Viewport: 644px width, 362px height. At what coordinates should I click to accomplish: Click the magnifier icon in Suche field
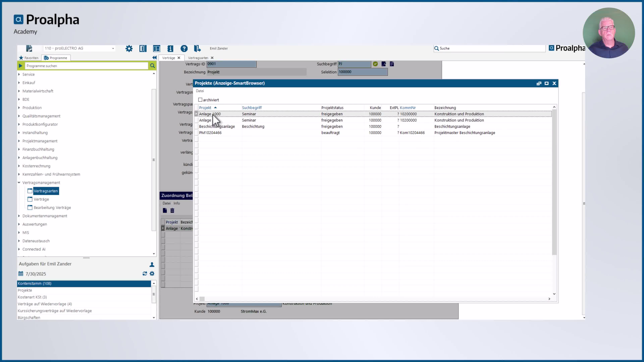click(437, 48)
